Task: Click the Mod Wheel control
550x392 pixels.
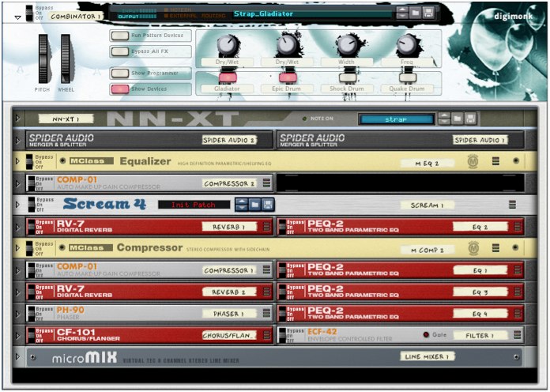Action: 66,58
